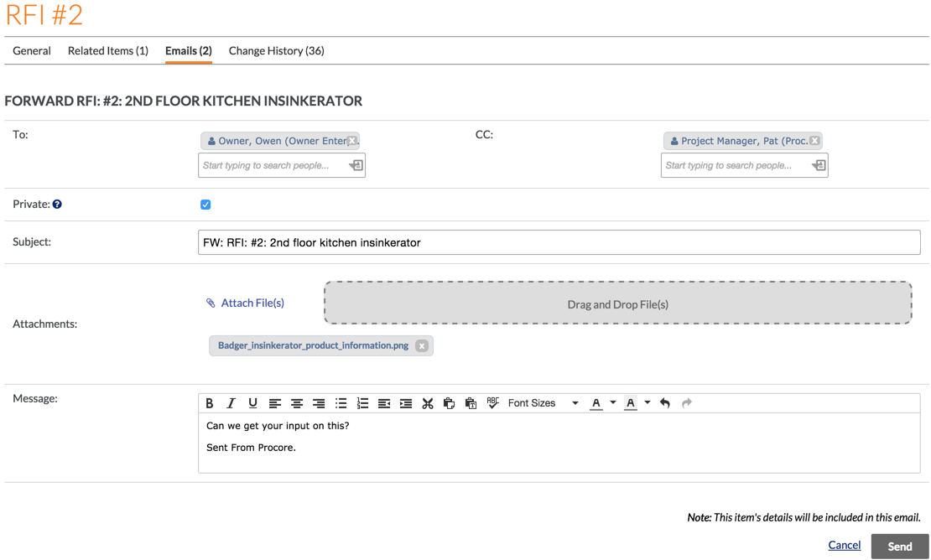
Task: Remove the Badger insinkerator attachment
Action: pos(422,345)
